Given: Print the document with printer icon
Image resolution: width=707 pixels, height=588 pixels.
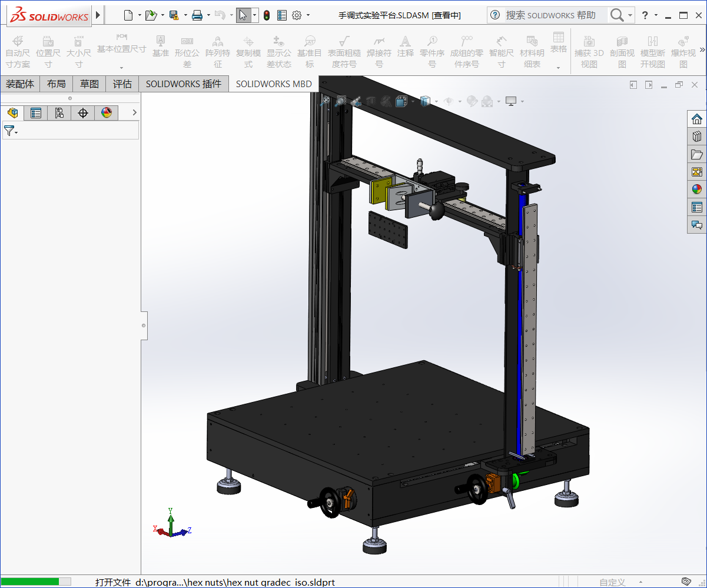Looking at the screenshot, I should (197, 15).
